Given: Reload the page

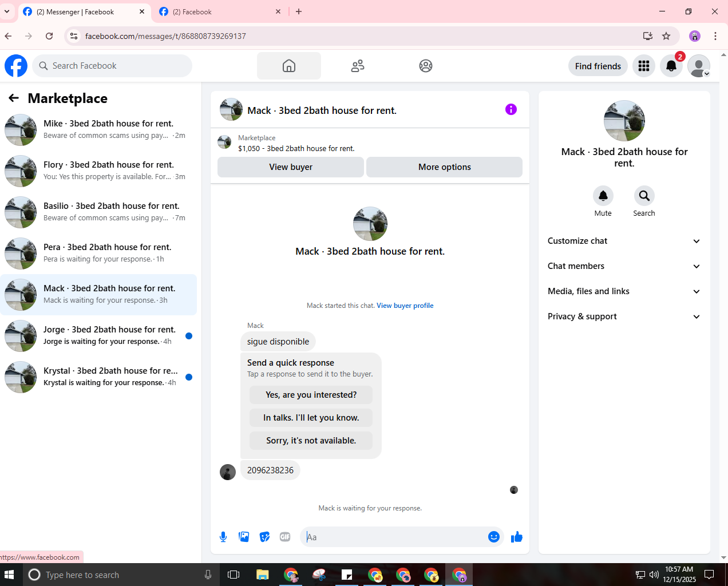Looking at the screenshot, I should pyautogui.click(x=49, y=36).
